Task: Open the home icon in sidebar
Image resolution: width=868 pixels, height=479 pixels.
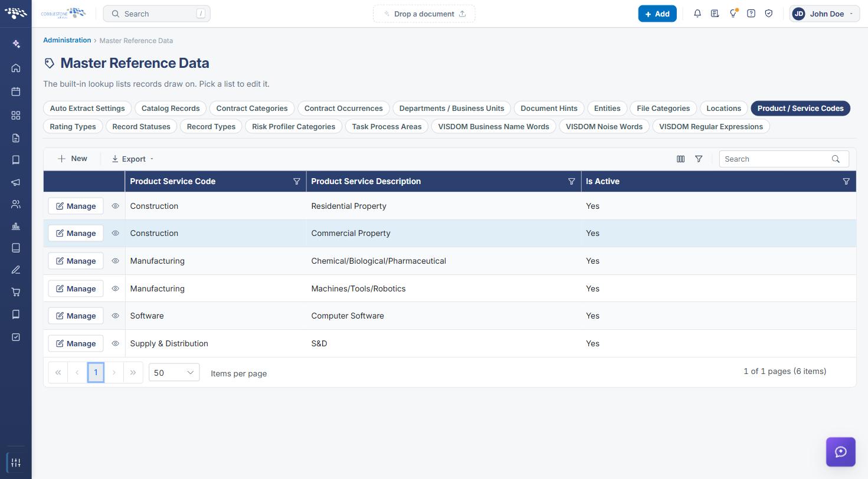Action: 16,68
